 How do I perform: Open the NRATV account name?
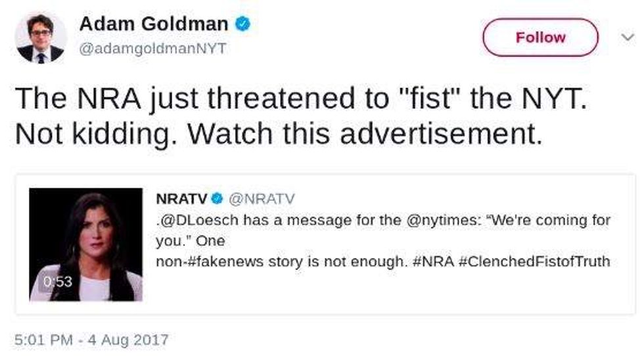[x=181, y=198]
